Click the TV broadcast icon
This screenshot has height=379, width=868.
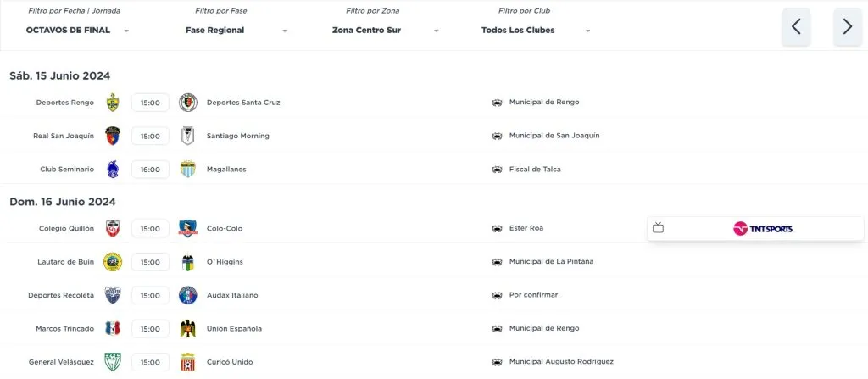659,228
